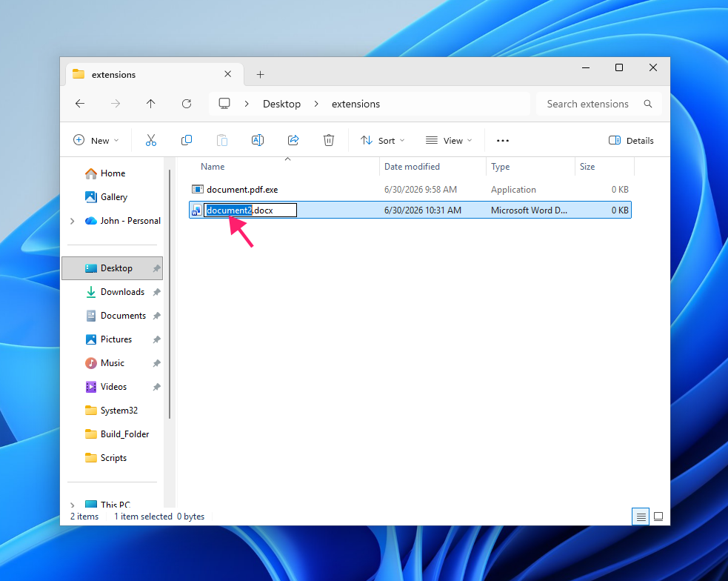Refresh the extensions folder view
The width and height of the screenshot is (728, 581).
coord(187,104)
